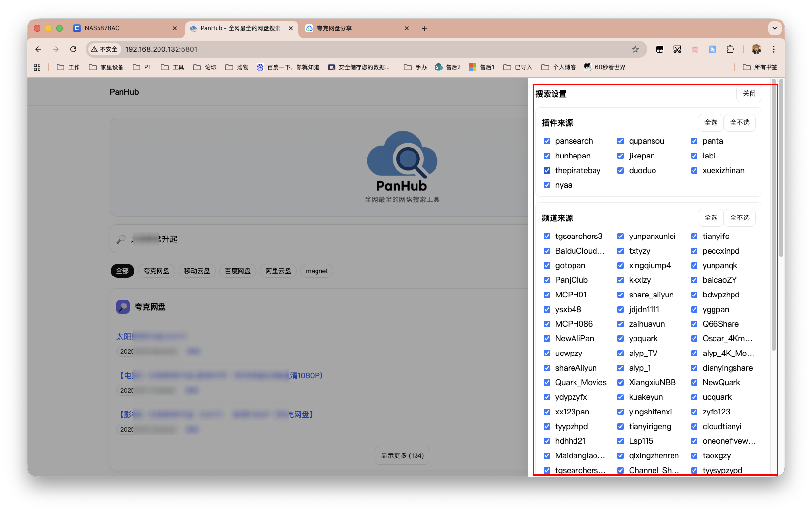Image resolution: width=812 pixels, height=513 pixels.
Task: Open the Chrome extensions puzzle icon
Action: (x=730, y=49)
